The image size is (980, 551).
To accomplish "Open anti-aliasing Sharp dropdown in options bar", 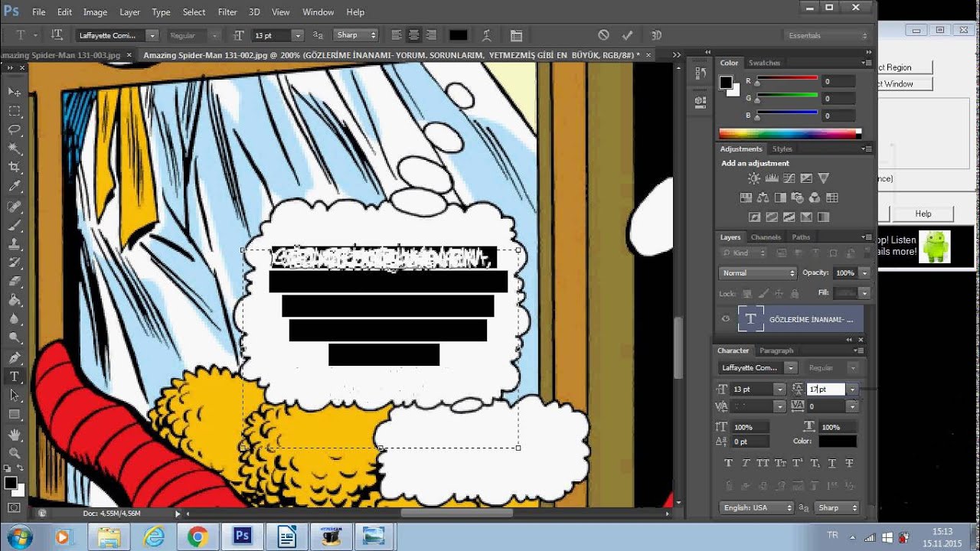I will 356,35.
